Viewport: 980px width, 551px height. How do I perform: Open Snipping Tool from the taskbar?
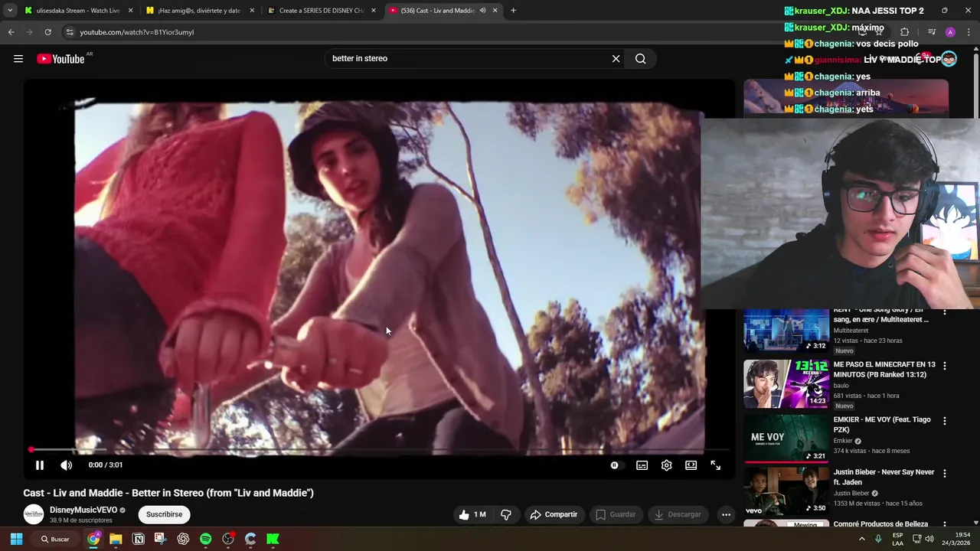point(160,540)
